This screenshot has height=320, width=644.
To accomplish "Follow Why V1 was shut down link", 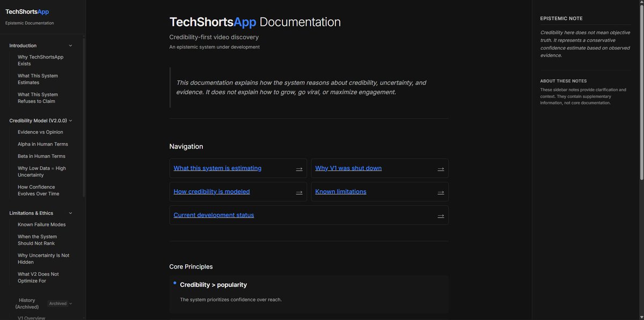I will coord(348,168).
